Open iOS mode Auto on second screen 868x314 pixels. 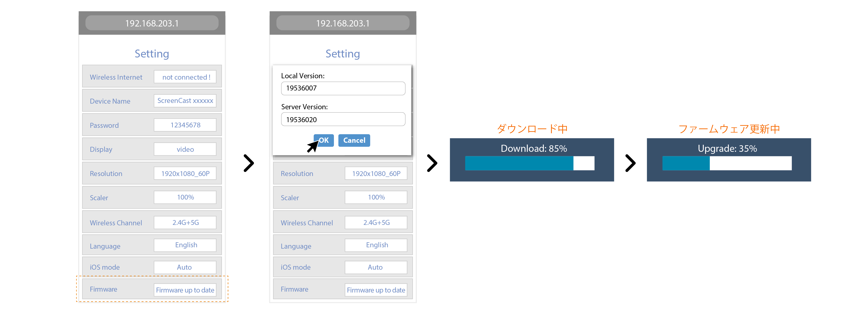[376, 267]
